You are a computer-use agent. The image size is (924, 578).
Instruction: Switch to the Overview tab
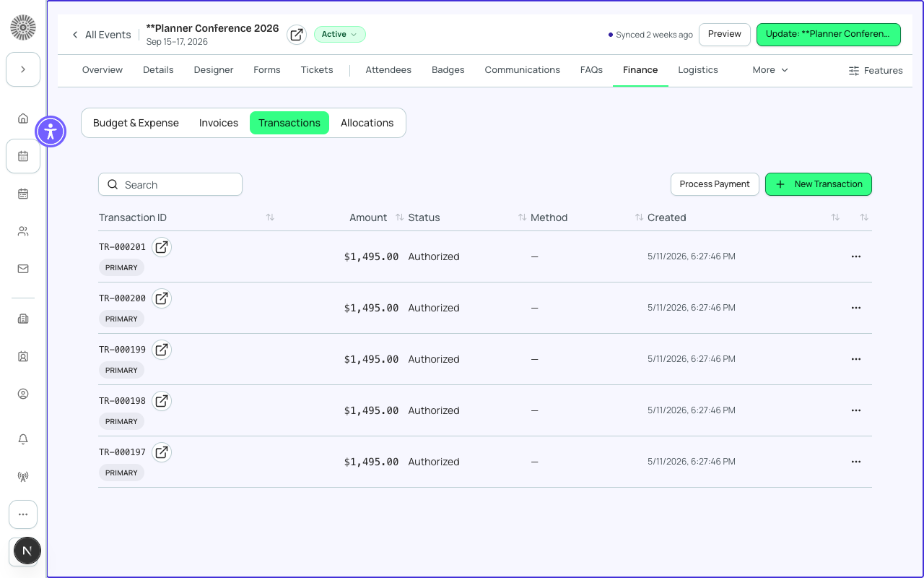103,70
